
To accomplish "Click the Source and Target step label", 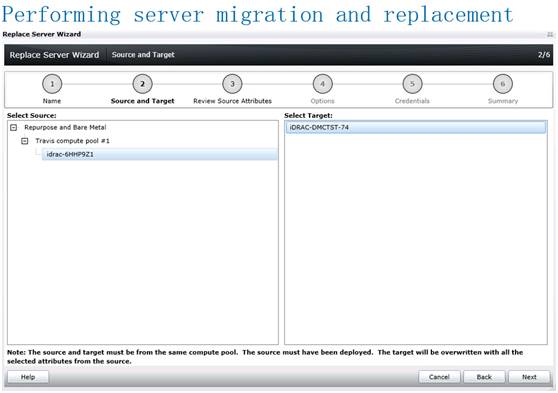I will tap(142, 101).
